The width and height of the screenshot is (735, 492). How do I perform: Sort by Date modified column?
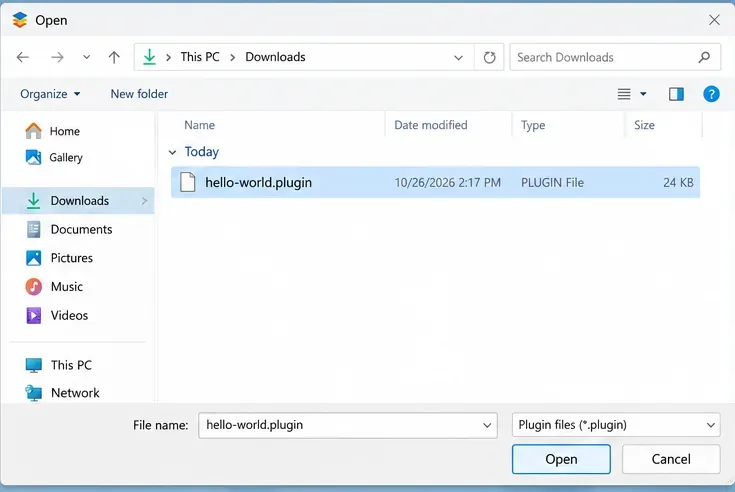(x=430, y=125)
